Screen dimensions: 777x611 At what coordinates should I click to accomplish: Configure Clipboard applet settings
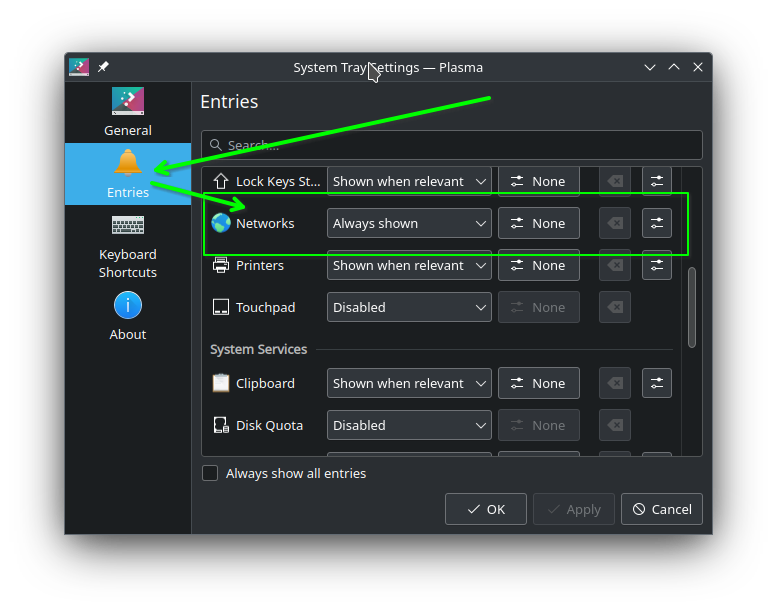pyautogui.click(x=657, y=383)
